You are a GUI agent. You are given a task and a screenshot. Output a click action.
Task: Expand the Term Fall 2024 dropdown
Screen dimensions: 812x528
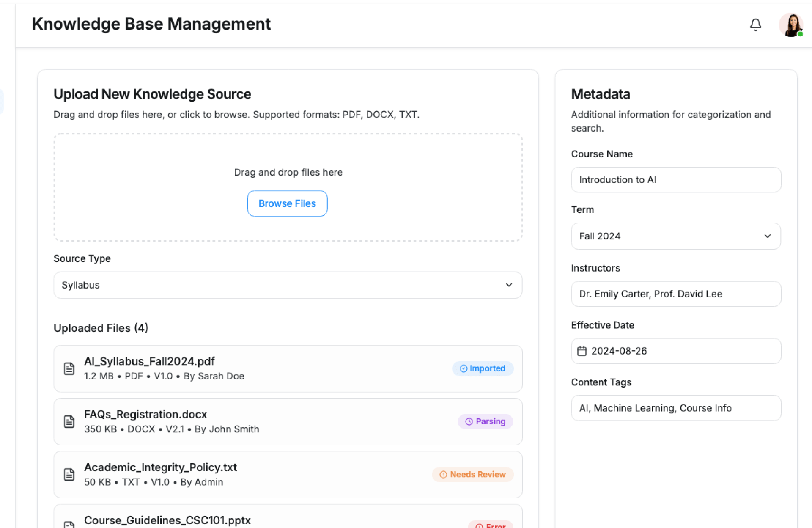pyautogui.click(x=675, y=236)
